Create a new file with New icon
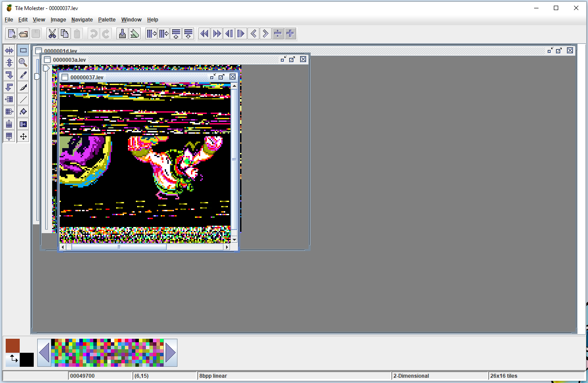 (12, 34)
